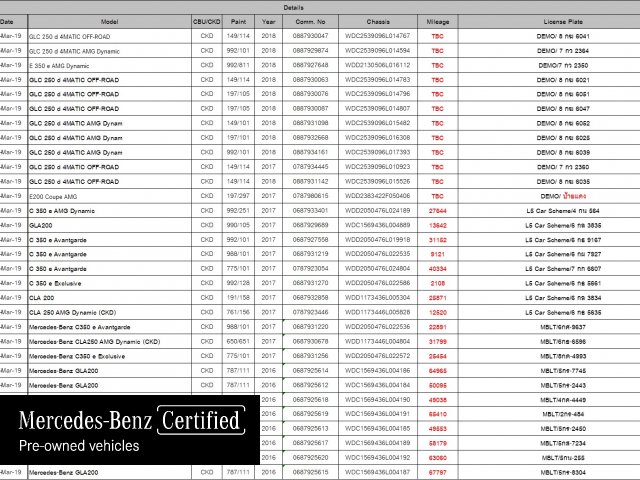Click Mercedes-Benz C350 e Avantgarde model cell

click(109, 327)
